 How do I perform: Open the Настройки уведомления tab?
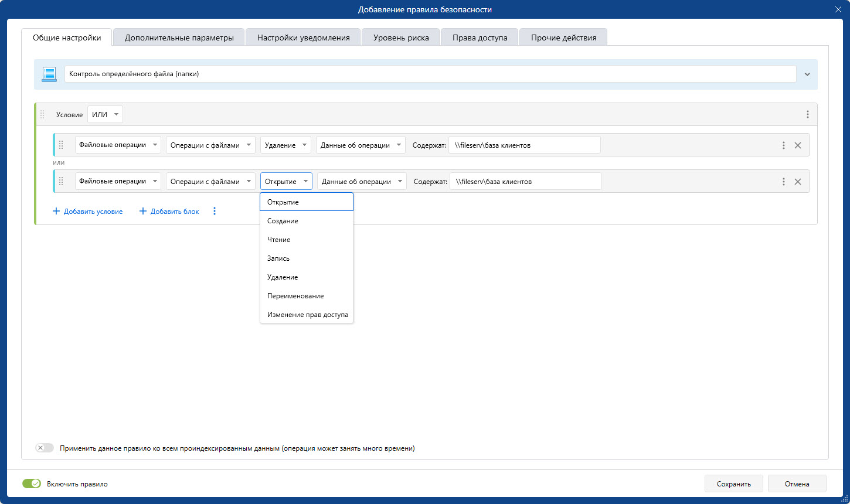point(303,38)
